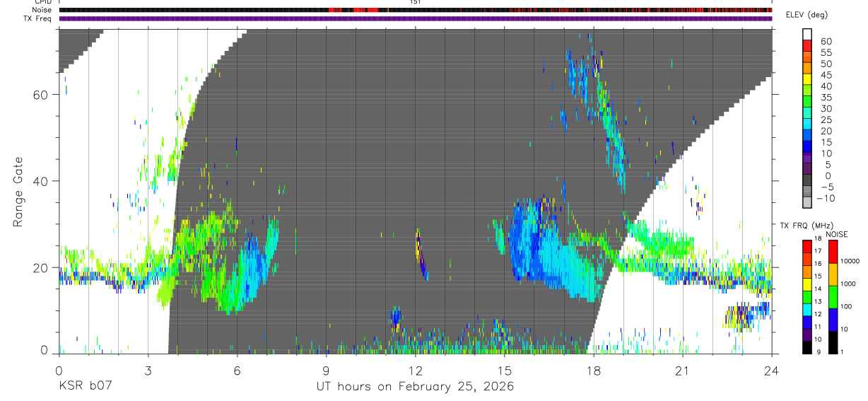
Task: Click the Range Gate axis tick '60'
Action: click(x=42, y=95)
